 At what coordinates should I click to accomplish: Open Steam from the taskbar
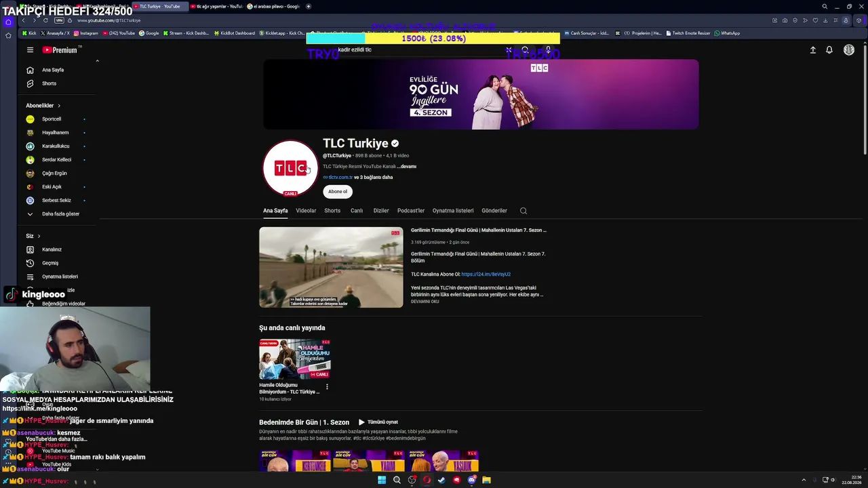(x=441, y=481)
